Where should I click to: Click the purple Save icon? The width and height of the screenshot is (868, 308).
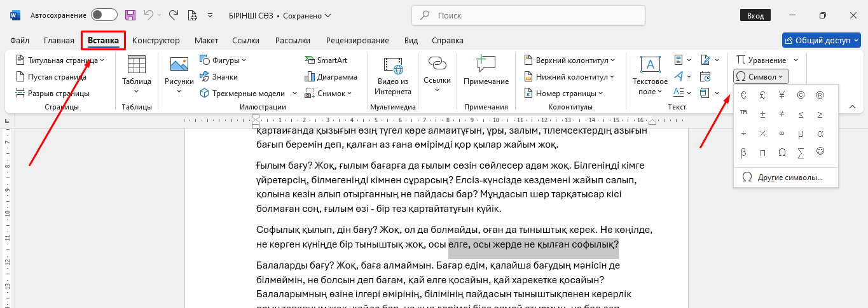pyautogui.click(x=130, y=15)
